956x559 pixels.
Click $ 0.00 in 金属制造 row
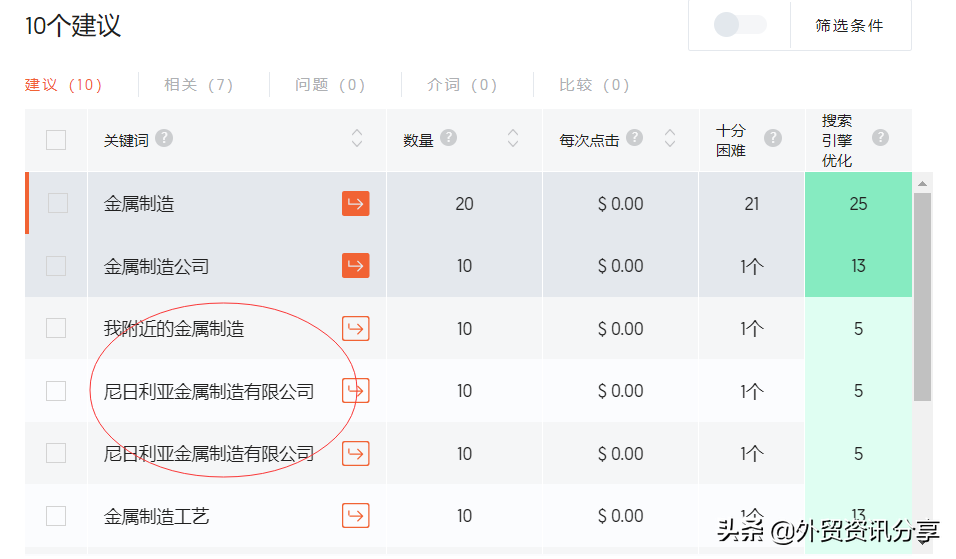pos(620,204)
